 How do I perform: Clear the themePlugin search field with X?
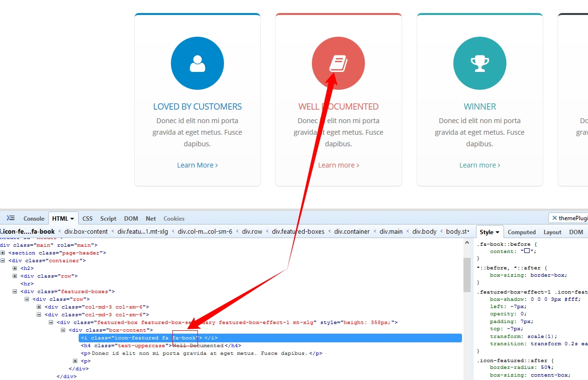pos(555,218)
